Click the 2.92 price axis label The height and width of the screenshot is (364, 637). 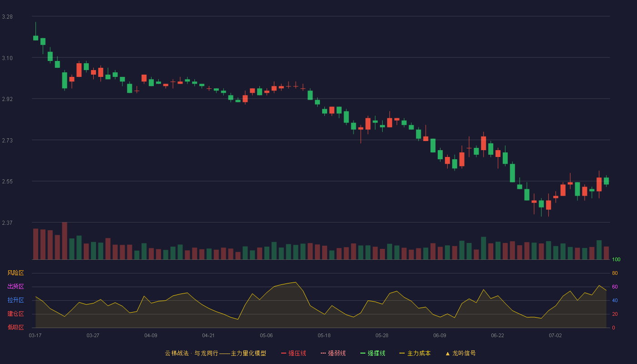coord(7,99)
